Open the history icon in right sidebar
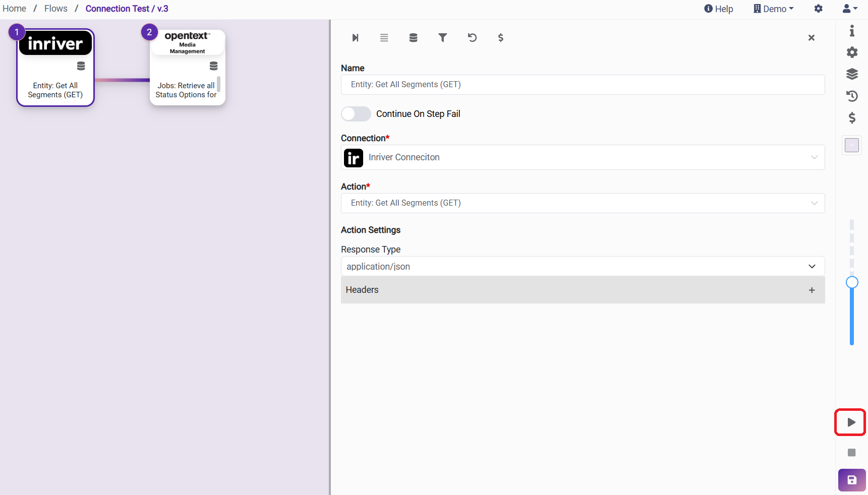 coord(852,96)
